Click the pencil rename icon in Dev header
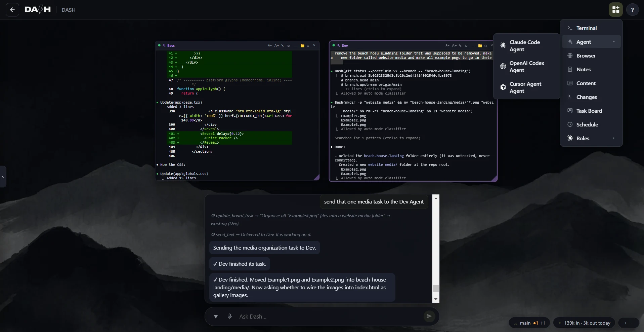Viewport: 644px width, 332px height. pyautogui.click(x=460, y=46)
